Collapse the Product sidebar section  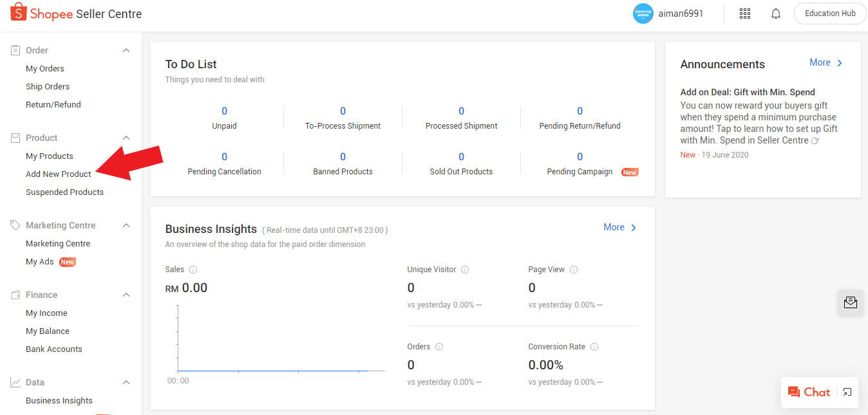(126, 138)
